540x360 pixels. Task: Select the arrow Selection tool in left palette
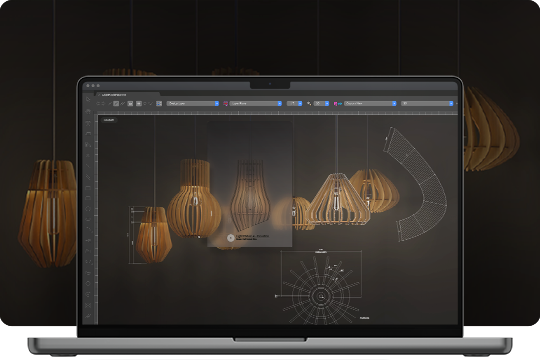(88, 99)
